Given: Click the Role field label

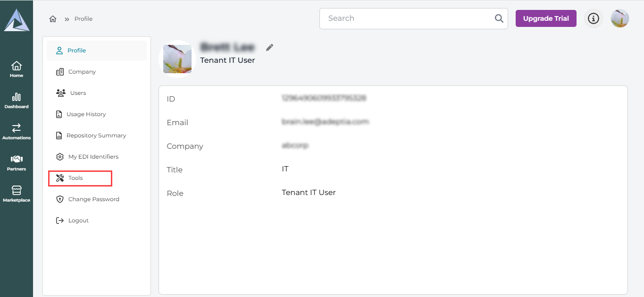Looking at the screenshot, I should click(175, 193).
